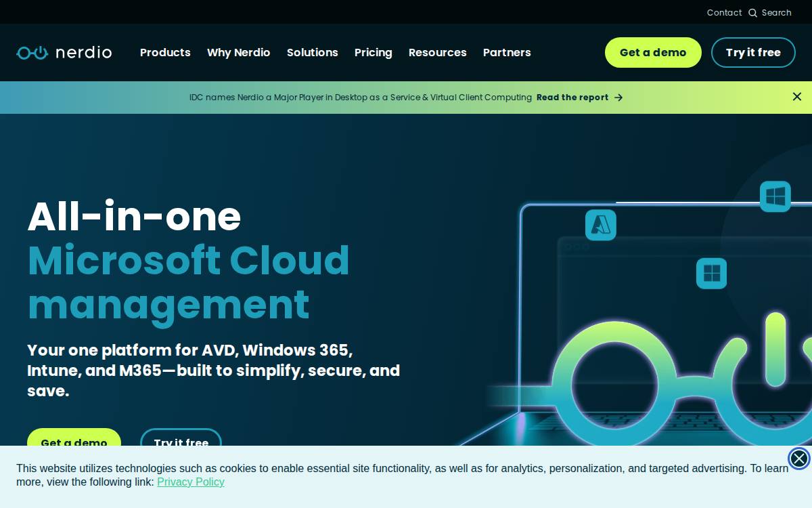Click the Microsoft Cloud management heading

[x=188, y=282]
